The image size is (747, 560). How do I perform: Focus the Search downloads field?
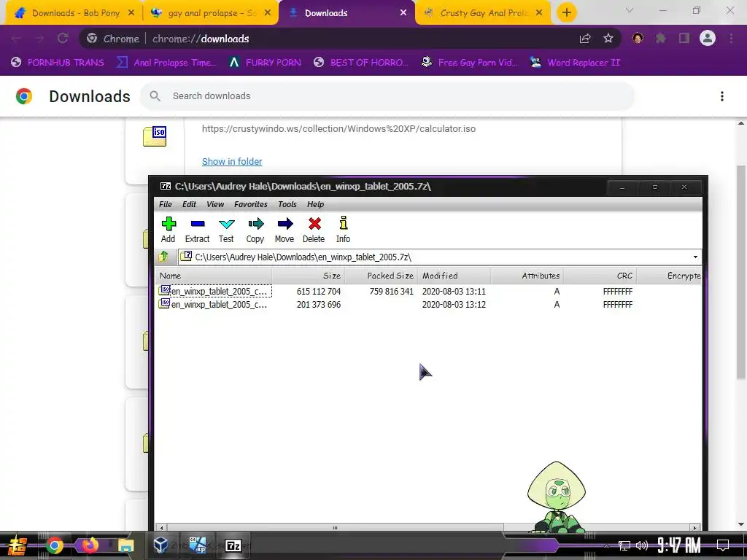coord(387,96)
